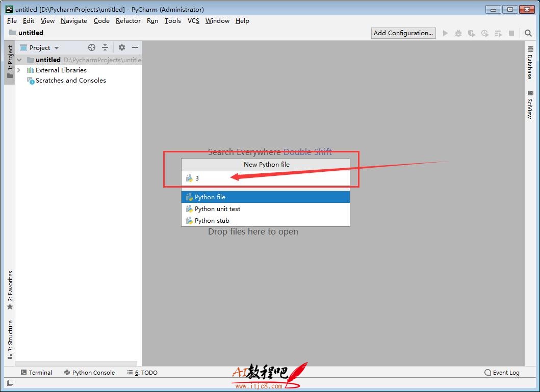The image size is (540, 392).
Task: Open the File menu
Action: 12,21
